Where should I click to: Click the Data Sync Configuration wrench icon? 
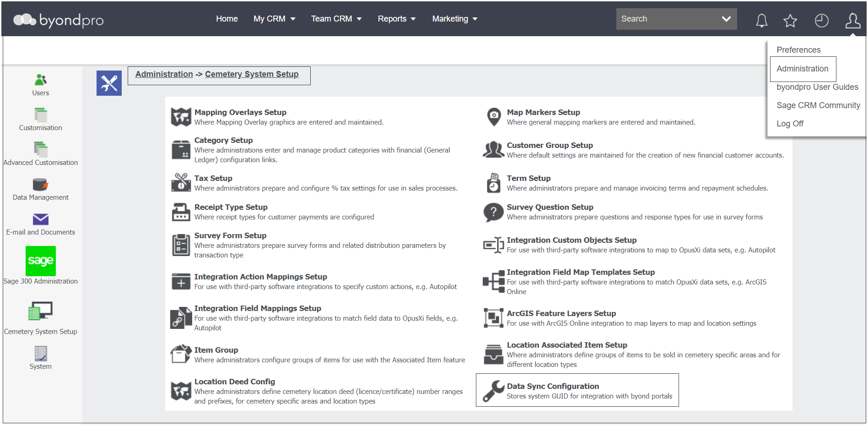click(493, 391)
